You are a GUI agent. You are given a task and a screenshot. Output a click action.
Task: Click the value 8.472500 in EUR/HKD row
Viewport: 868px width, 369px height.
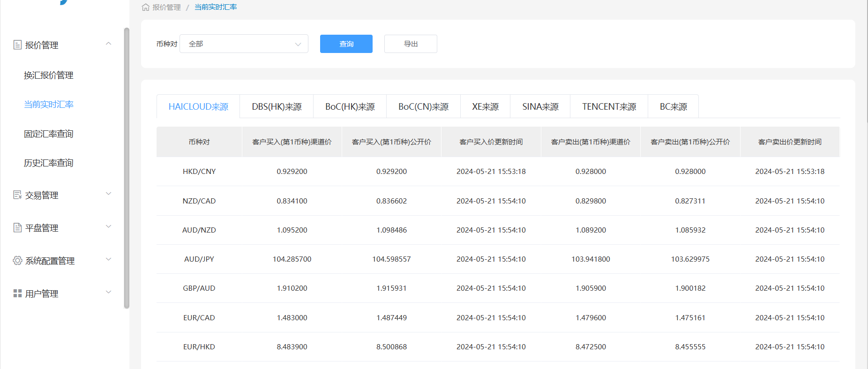click(591, 347)
